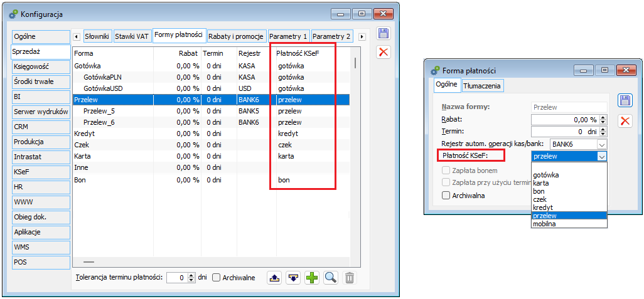Toggle the Archiwalne checkbox below the list

[x=217, y=278]
